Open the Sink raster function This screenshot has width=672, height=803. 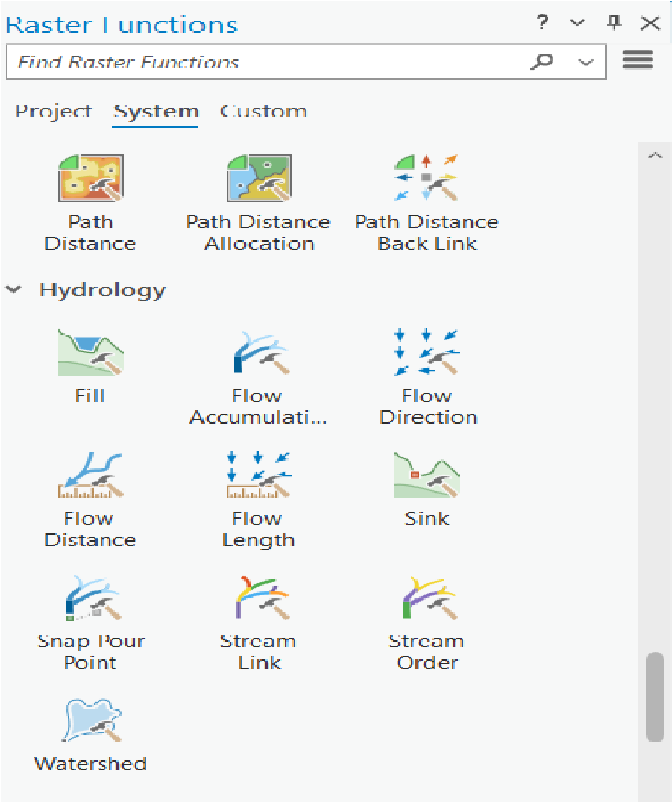427,476
